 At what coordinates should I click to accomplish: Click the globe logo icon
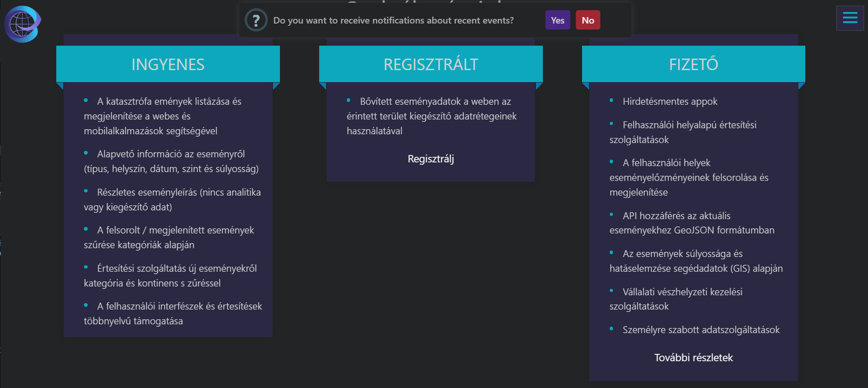click(x=23, y=24)
